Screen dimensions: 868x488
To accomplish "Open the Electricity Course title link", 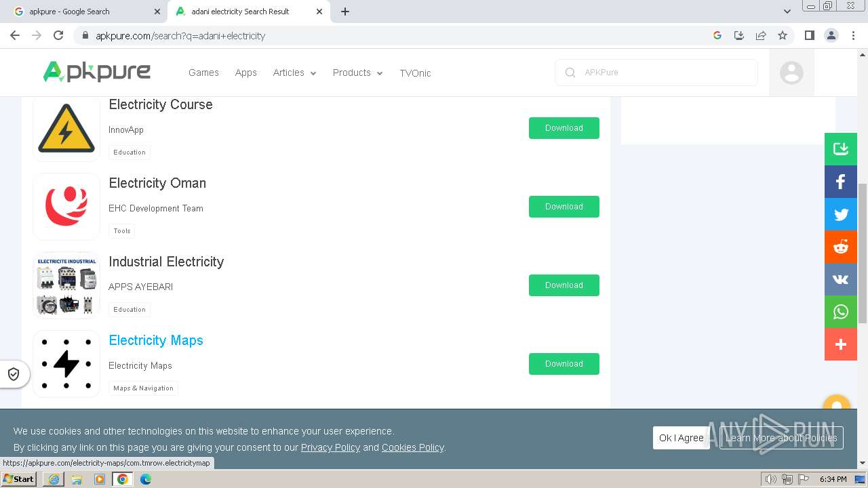I will (x=161, y=104).
